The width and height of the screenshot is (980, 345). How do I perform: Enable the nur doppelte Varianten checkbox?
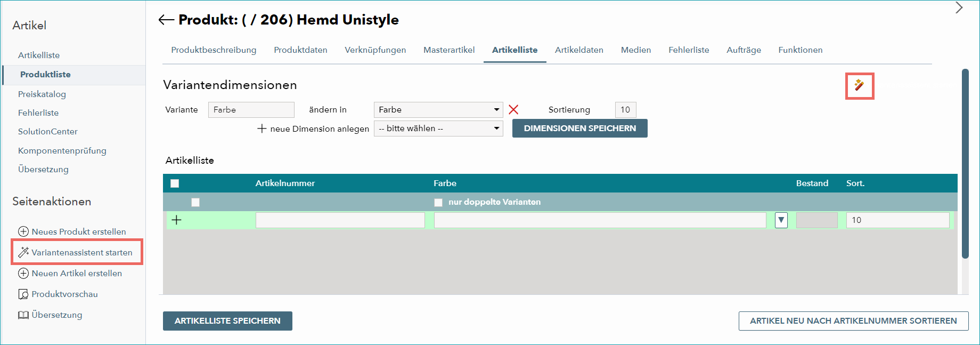(x=438, y=202)
